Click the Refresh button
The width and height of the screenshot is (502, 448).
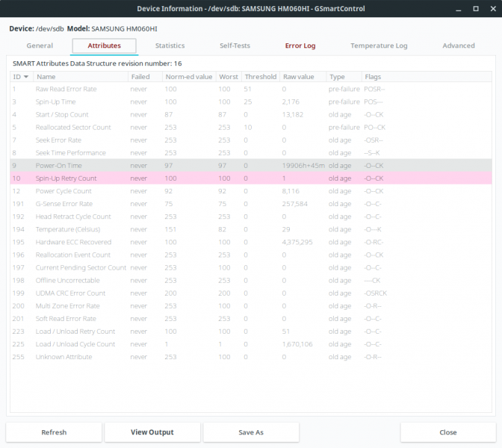[x=54, y=432]
